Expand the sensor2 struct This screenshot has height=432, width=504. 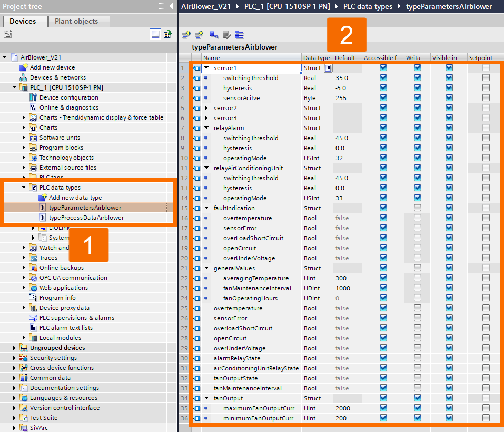click(x=206, y=107)
